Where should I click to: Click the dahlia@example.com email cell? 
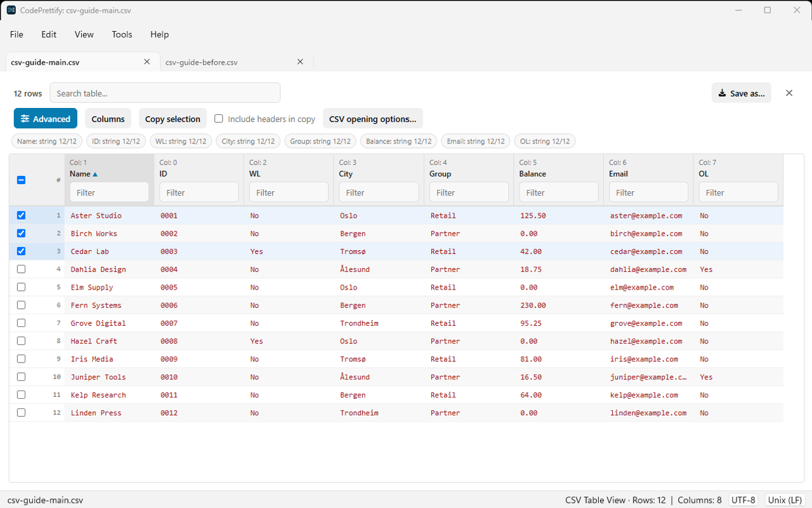tap(648, 269)
